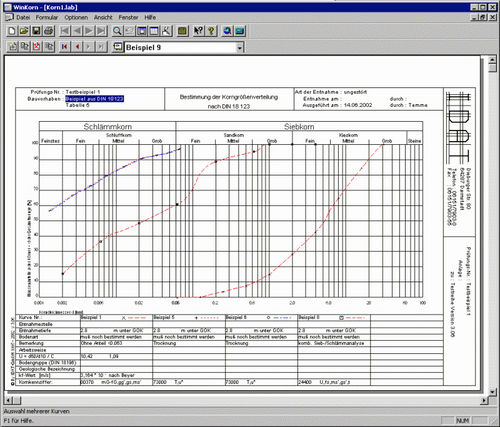Jump to the first page with the grey arrow
Screen dimensions: 500x427
coord(65,31)
